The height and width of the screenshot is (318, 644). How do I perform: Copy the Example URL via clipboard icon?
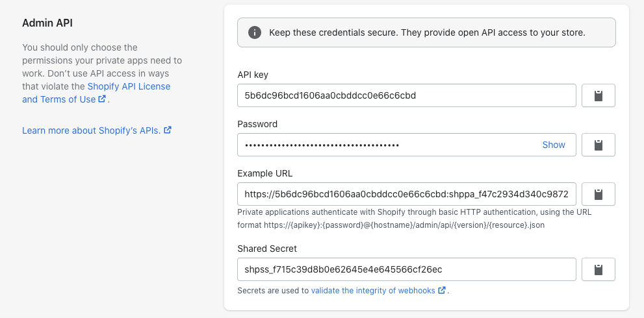pos(599,194)
